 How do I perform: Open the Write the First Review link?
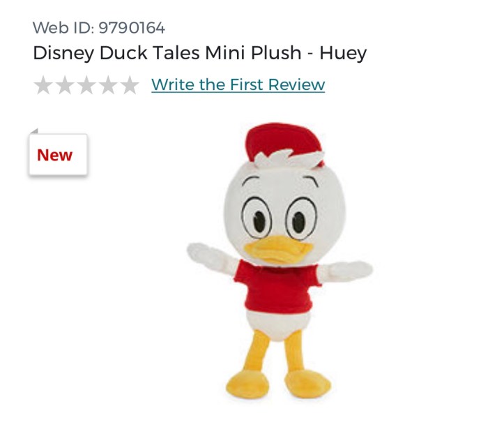coord(238,84)
